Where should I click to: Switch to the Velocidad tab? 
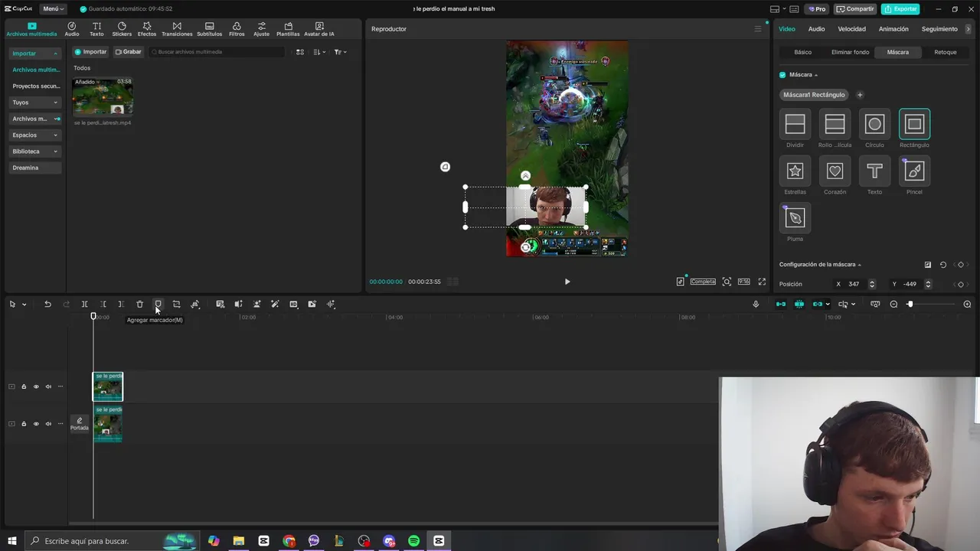[x=851, y=29]
